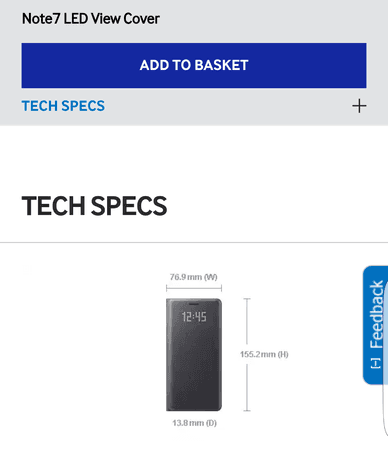The image size is (388, 450).
Task: Click the width dimension bracket above cover
Action: point(194,288)
